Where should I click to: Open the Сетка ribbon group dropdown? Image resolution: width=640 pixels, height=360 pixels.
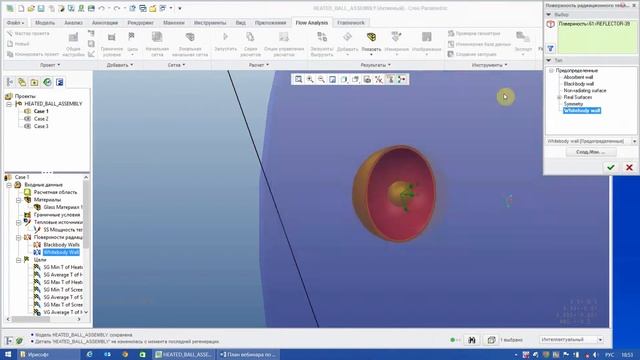(x=176, y=65)
